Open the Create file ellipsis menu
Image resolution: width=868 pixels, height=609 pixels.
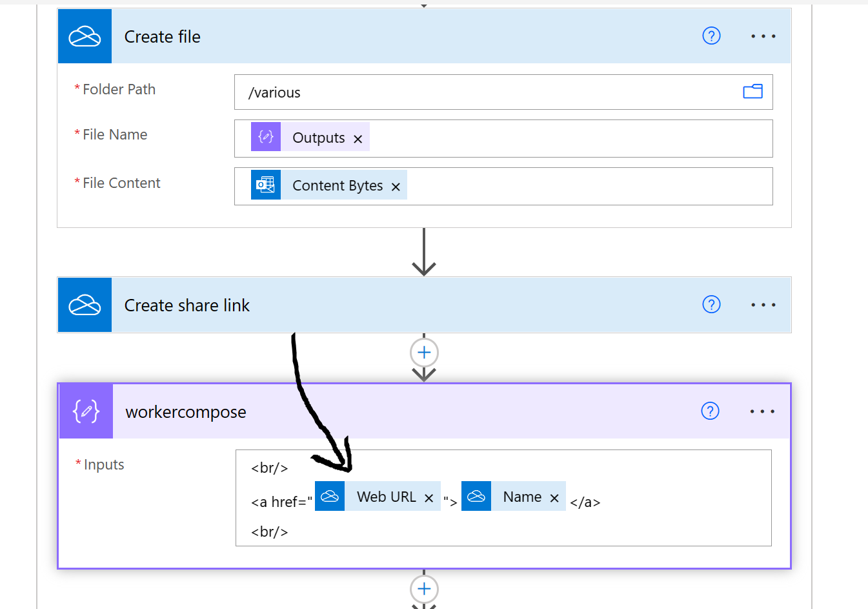763,36
